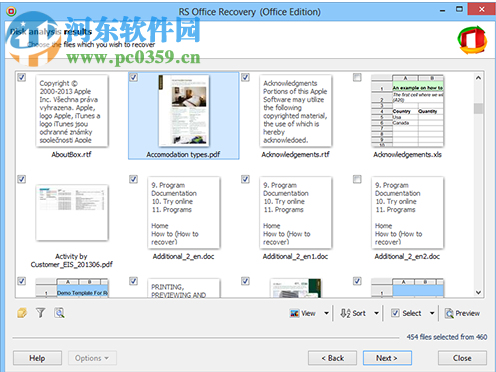The width and height of the screenshot is (496, 372).
Task: Open the Sort dropdown arrow
Action: point(376,313)
